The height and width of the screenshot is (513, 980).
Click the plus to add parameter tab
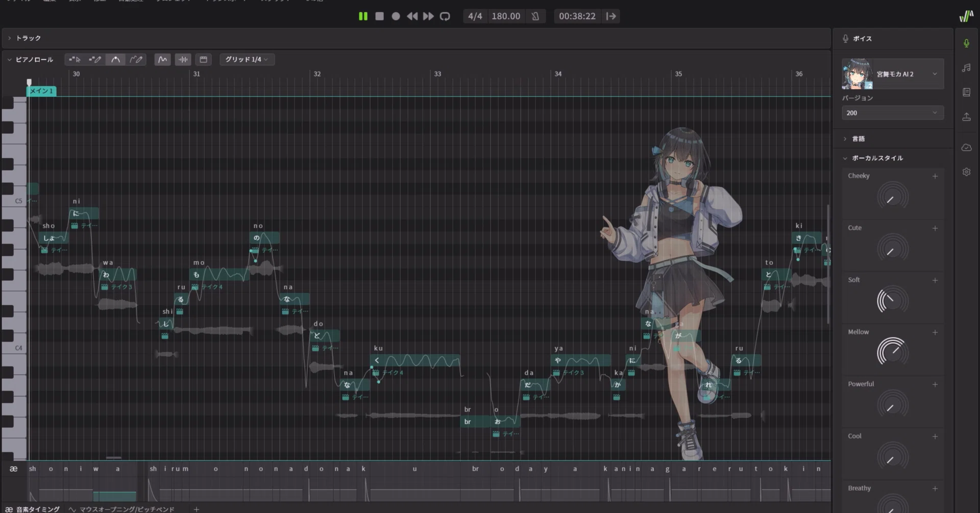tap(196, 509)
